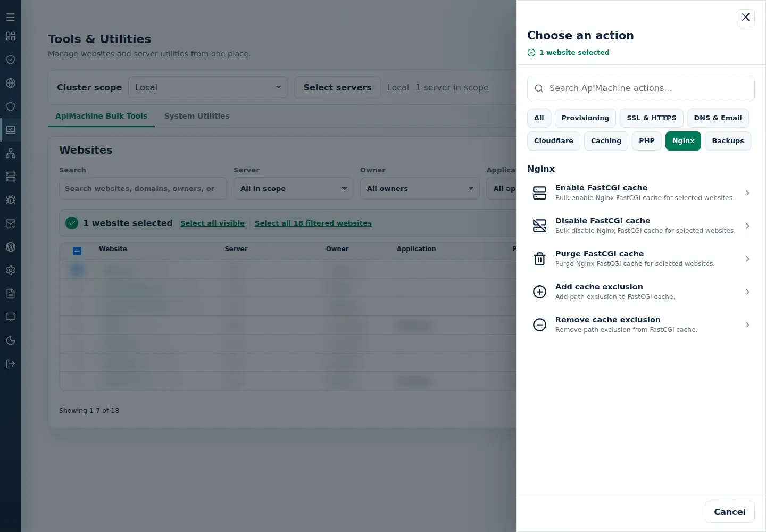Open the Application filter dropdown
Image resolution: width=766 pixels, height=532 pixels.
click(502, 188)
